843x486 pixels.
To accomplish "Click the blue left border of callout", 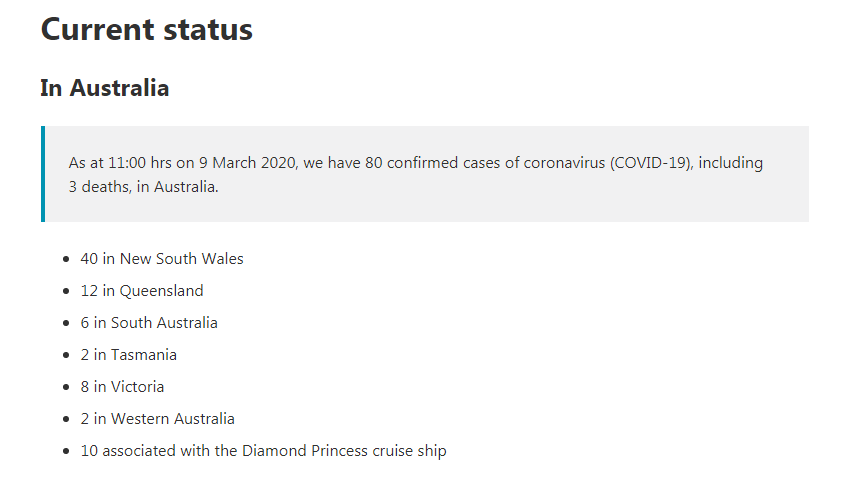I will pos(43,174).
